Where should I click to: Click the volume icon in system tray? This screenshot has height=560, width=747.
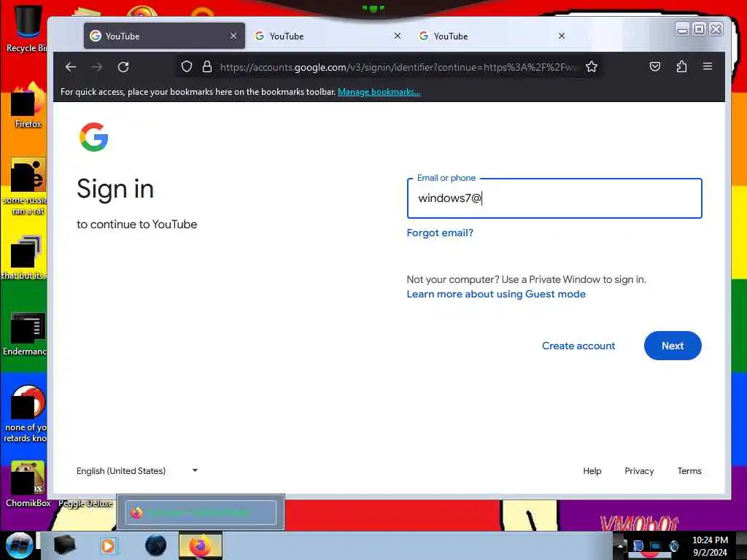(673, 545)
